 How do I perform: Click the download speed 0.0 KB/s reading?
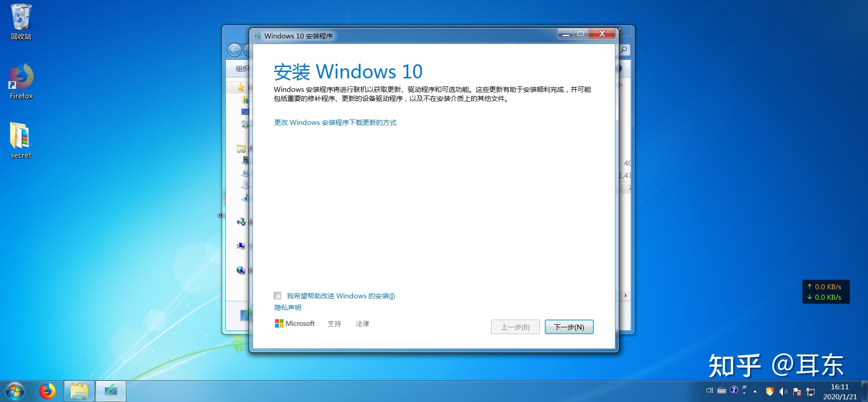(824, 297)
